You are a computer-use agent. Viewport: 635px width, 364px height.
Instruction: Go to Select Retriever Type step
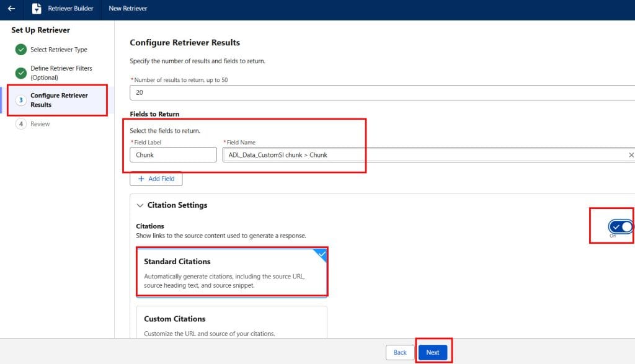click(59, 50)
